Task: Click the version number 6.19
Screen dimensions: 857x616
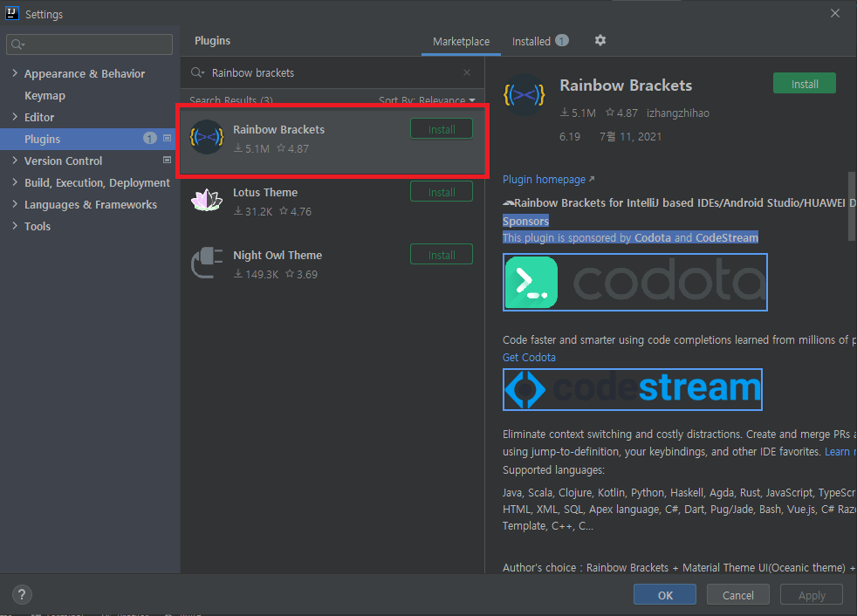Action: coord(570,137)
